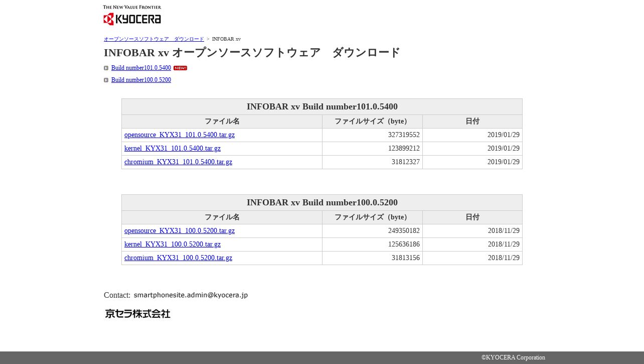
Task: Download kernel_KYX31_100.0.5200.tar.gz
Action: (x=173, y=245)
